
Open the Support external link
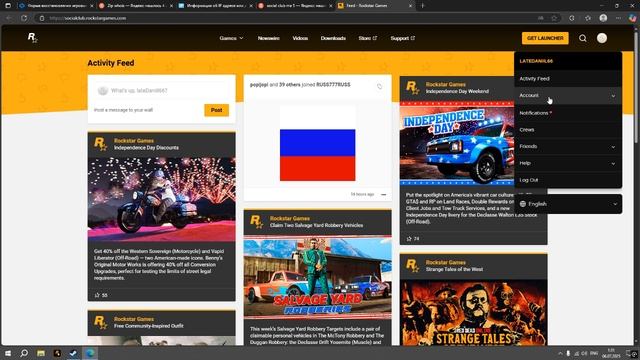tap(402, 38)
